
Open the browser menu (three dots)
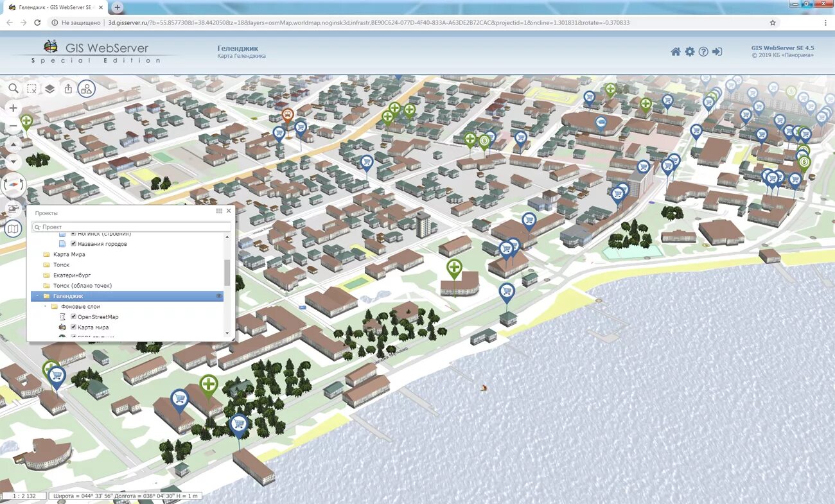(825, 22)
